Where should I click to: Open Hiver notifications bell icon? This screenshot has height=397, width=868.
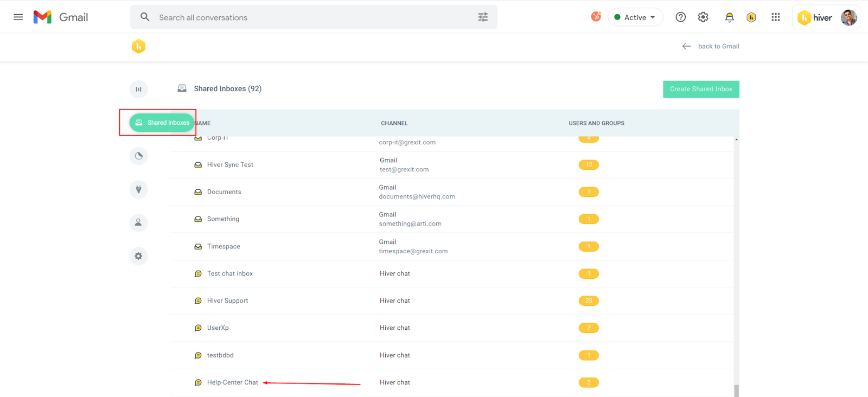(x=729, y=17)
